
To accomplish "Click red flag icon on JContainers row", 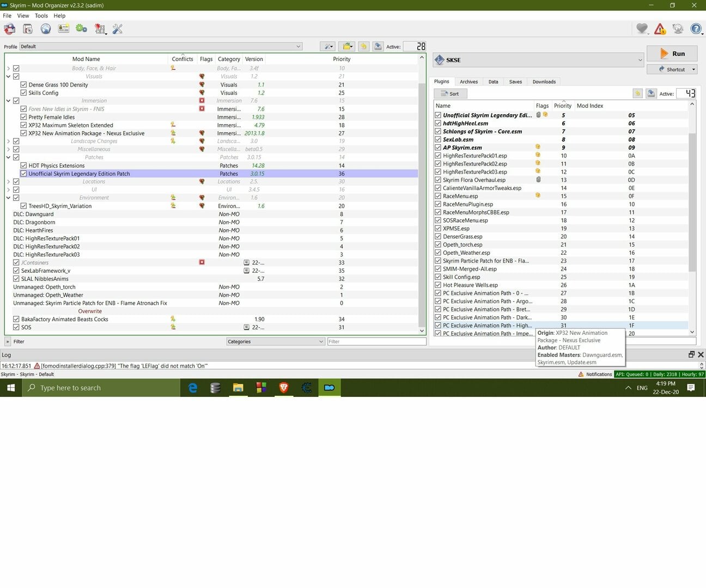I will [x=202, y=262].
